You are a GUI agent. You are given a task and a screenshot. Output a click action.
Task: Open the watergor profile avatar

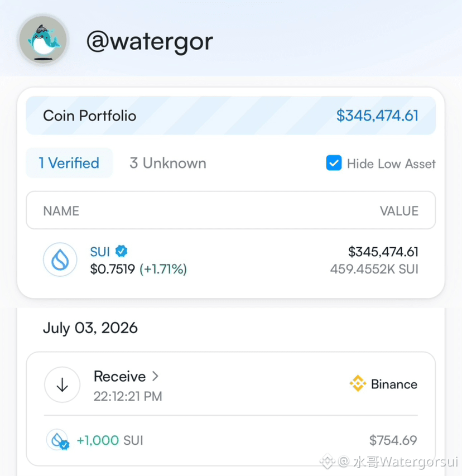tap(43, 40)
